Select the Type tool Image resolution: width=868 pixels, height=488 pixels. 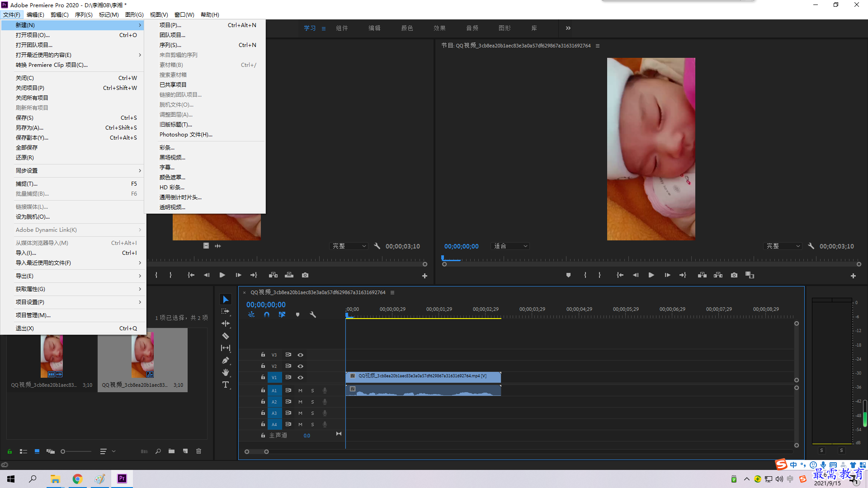pos(226,385)
